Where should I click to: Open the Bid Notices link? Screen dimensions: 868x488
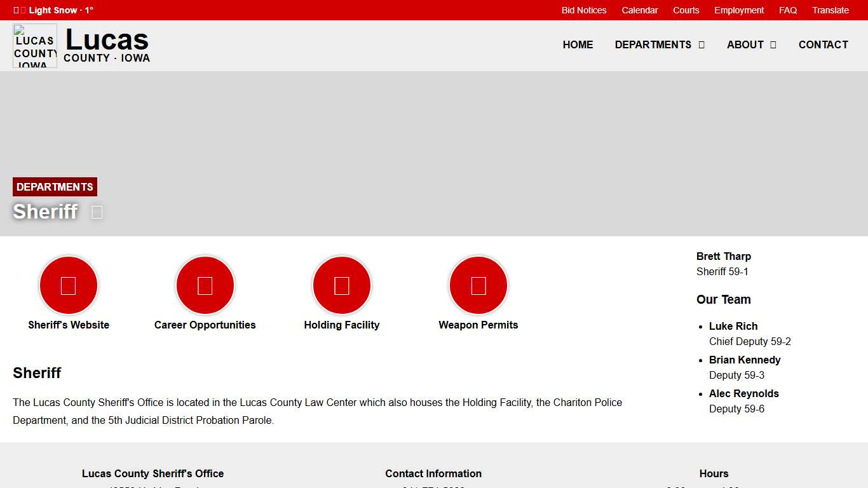583,10
